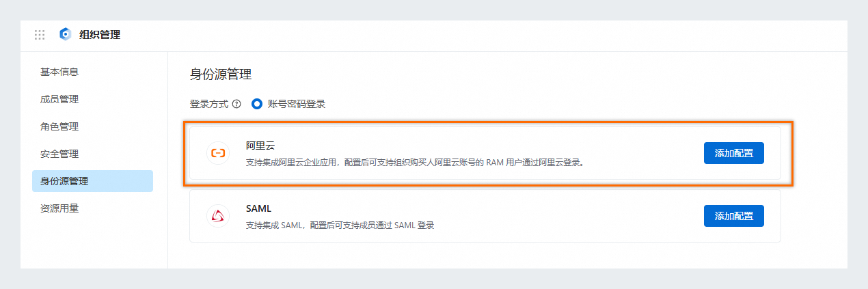The width and height of the screenshot is (868, 289).
Task: Go to 成员管理 in the sidebar
Action: click(59, 99)
